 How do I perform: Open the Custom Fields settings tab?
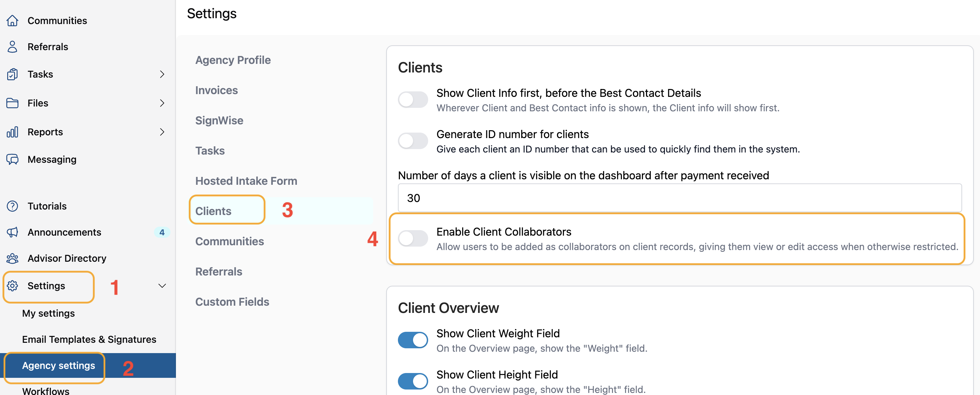(x=232, y=302)
